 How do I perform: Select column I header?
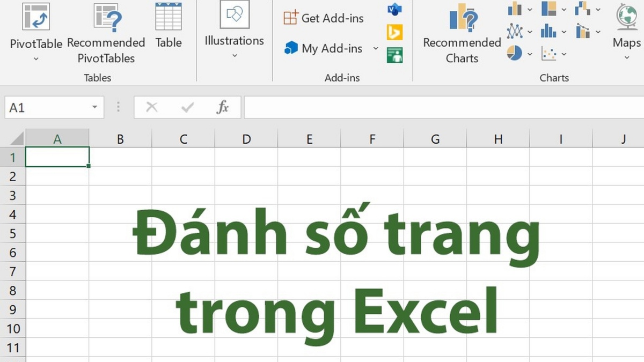pyautogui.click(x=561, y=139)
